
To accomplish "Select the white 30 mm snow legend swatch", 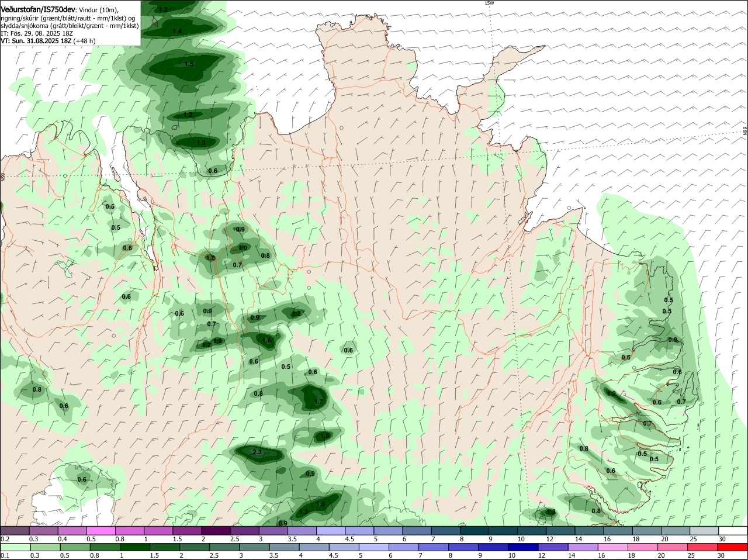I will point(733,531).
